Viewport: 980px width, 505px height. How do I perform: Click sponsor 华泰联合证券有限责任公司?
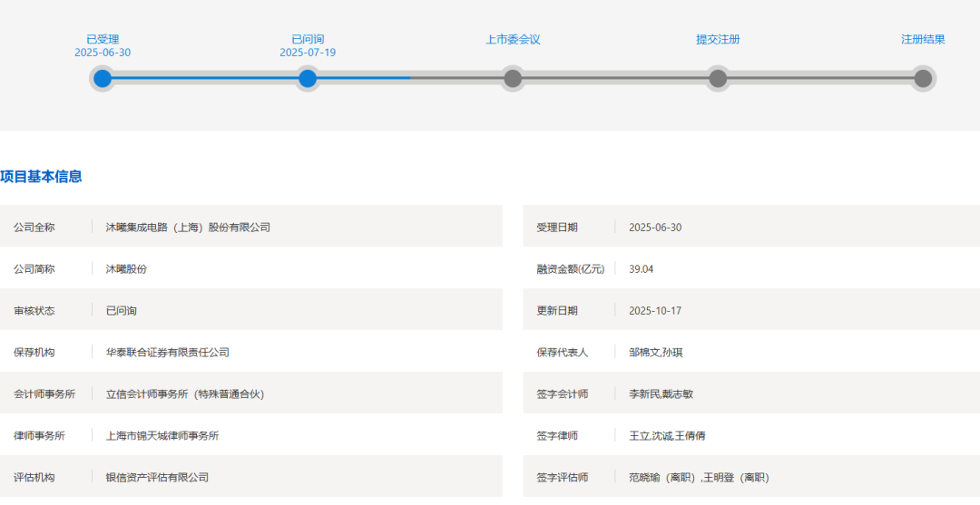pos(167,353)
